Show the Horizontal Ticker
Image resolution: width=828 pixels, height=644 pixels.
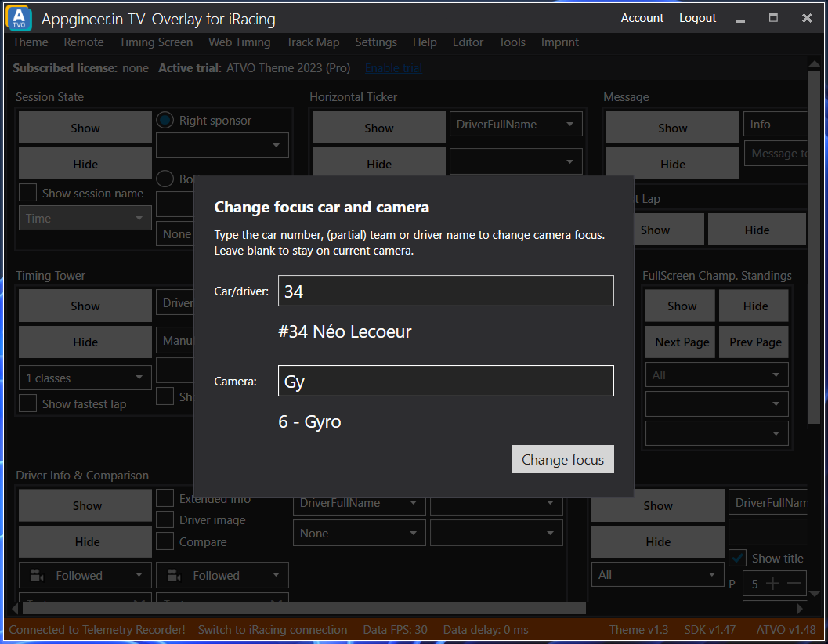coord(378,128)
